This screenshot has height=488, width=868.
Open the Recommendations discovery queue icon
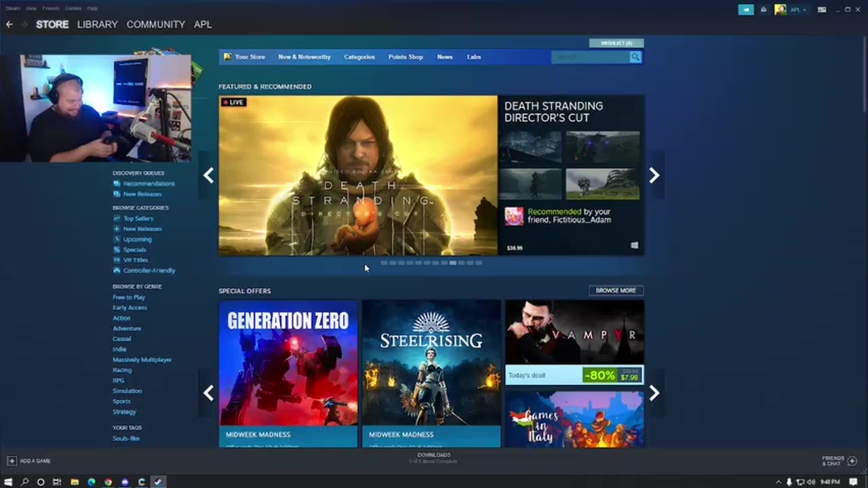(x=117, y=184)
